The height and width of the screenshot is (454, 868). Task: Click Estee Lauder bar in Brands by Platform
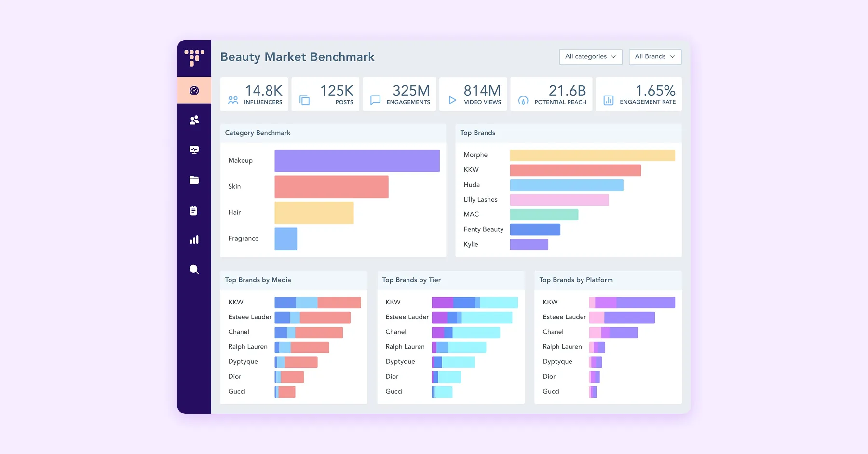622,317
